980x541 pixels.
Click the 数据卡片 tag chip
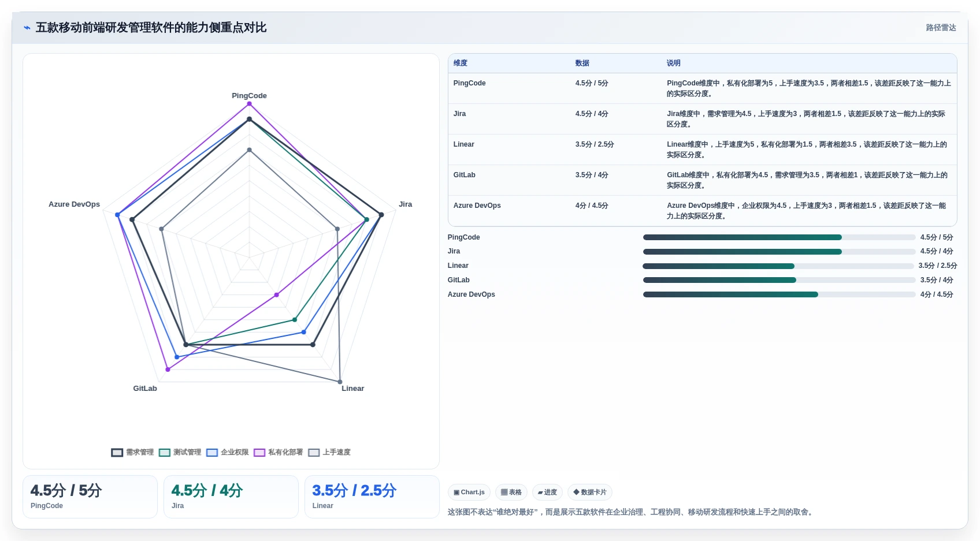(x=589, y=493)
